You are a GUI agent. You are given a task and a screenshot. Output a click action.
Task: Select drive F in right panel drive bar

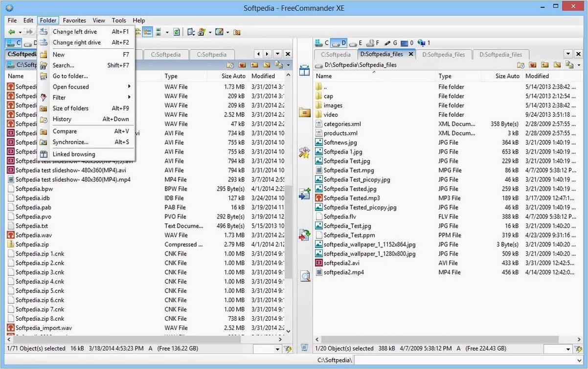(x=373, y=43)
